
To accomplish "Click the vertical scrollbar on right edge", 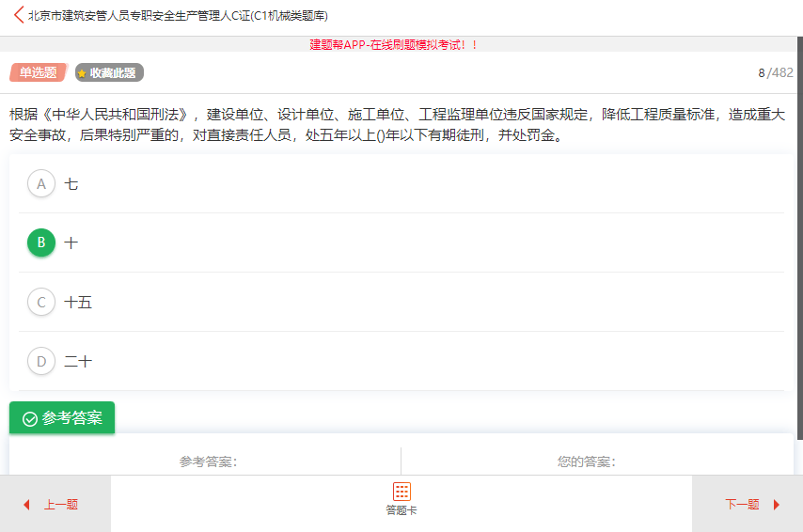I will (800, 238).
